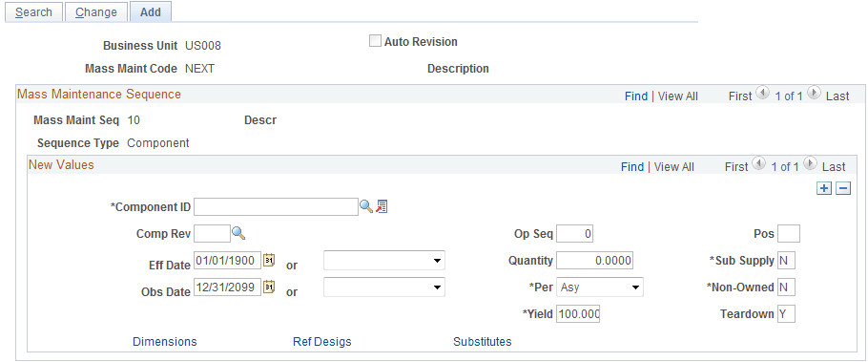Click the Component ID detail page icon
The image size is (868, 362).
pyautogui.click(x=382, y=206)
